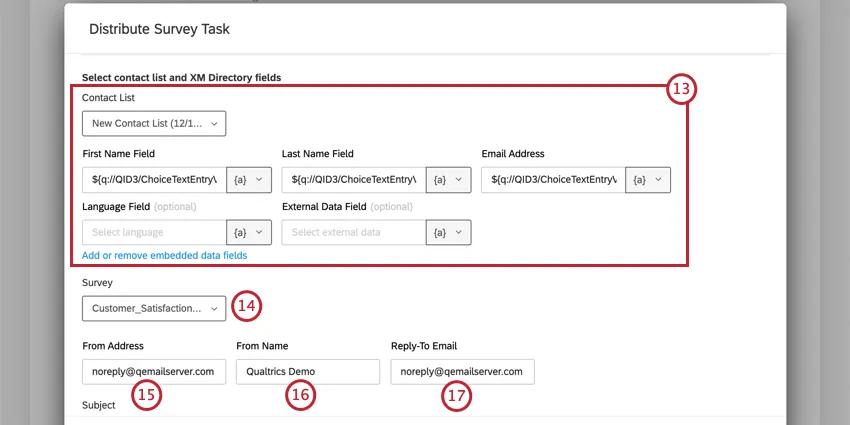The height and width of the screenshot is (425, 850).
Task: Click the step 14 annotation marker
Action: point(246,306)
